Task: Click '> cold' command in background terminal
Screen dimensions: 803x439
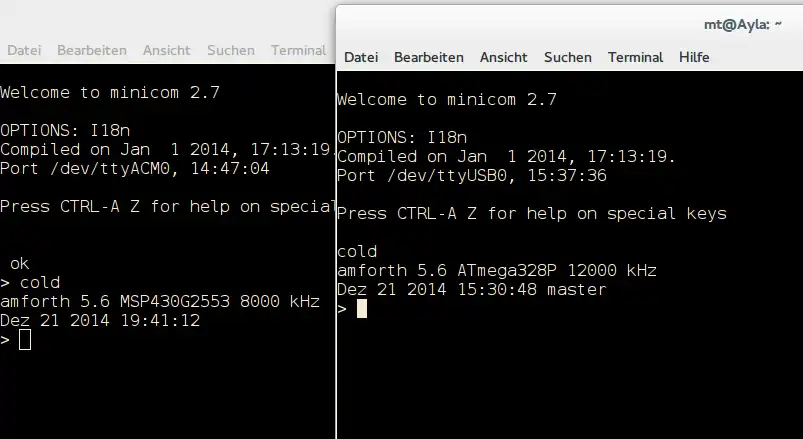Action: pyautogui.click(x=30, y=283)
